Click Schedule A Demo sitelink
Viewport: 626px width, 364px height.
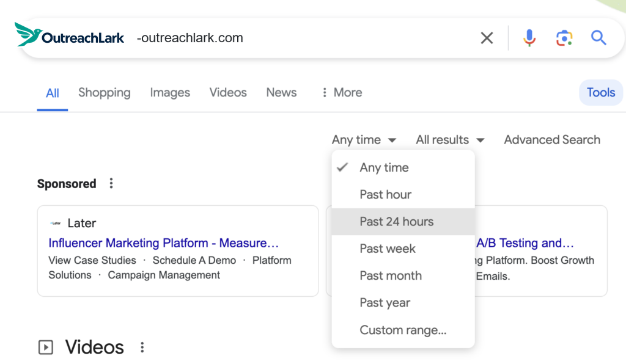tap(194, 260)
